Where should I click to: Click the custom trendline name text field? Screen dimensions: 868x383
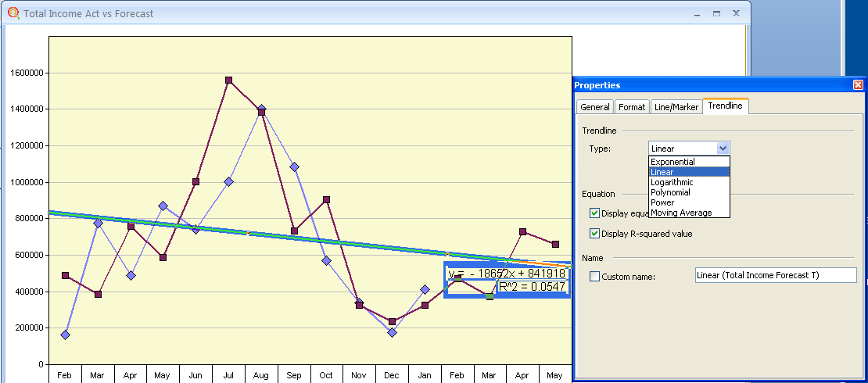pos(774,275)
